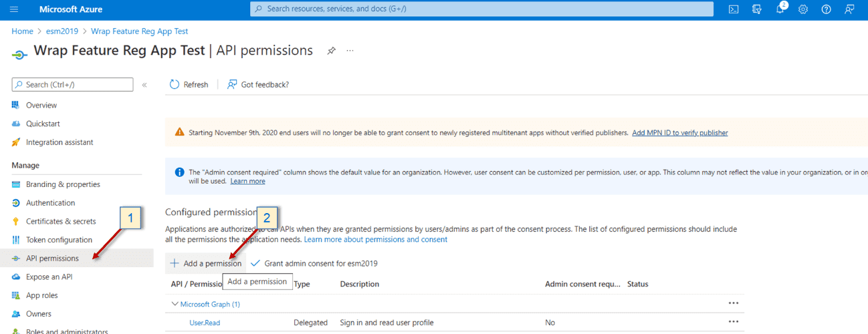The height and width of the screenshot is (334, 868).
Task: Click Add MPN ID to verify publisher
Action: (680, 133)
